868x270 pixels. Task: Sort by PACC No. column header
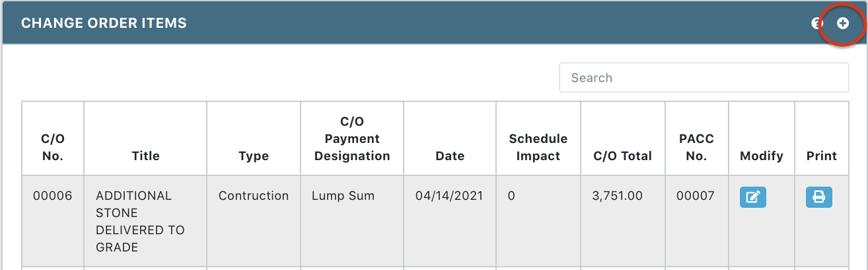pyautogui.click(x=697, y=148)
